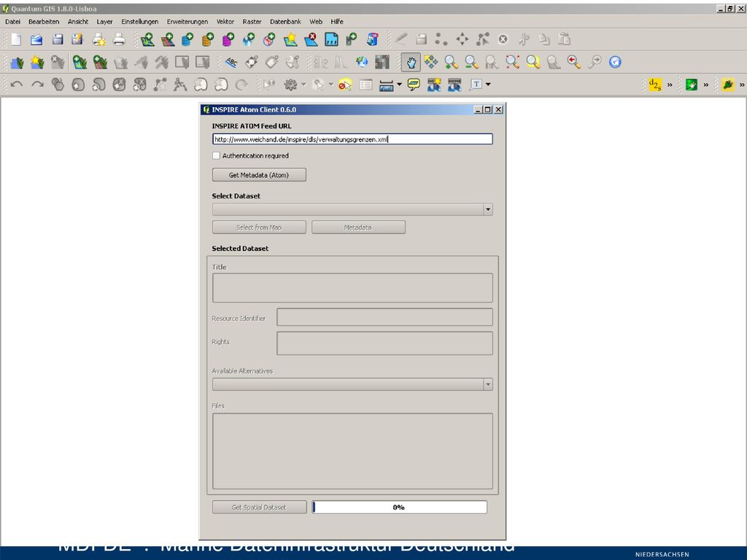Click the Get Spatial Dataset button
Viewport: 747px width, 560px height.
[x=259, y=507]
